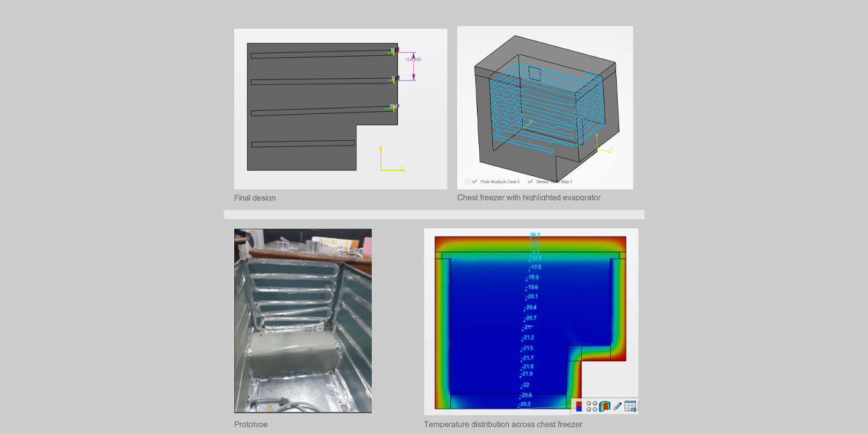868x434 pixels.
Task: Click the red-blue contour legend icon
Action: coord(579,406)
